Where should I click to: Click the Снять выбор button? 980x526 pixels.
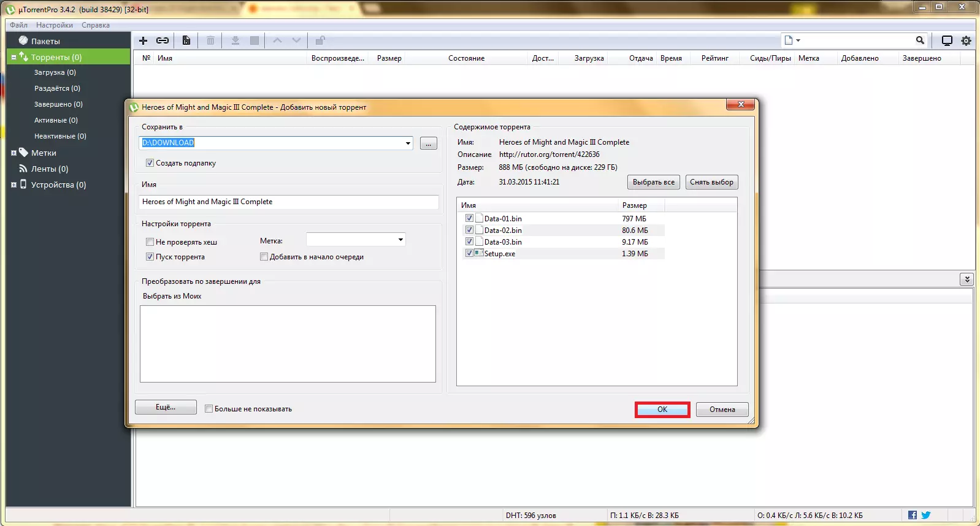coord(711,182)
